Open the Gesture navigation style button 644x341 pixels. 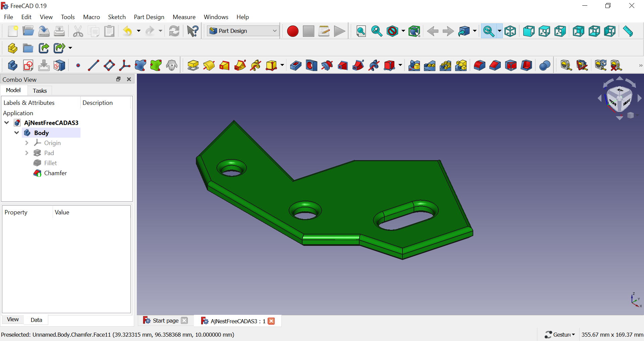pyautogui.click(x=560, y=334)
